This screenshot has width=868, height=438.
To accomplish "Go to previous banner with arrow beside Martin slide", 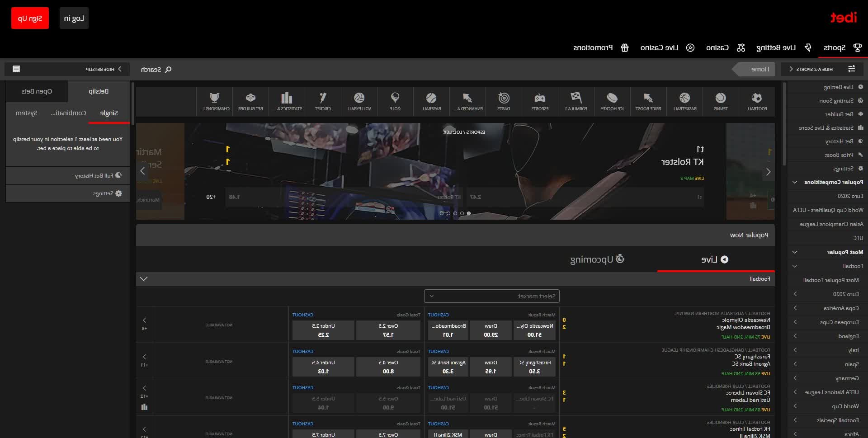I will point(142,171).
